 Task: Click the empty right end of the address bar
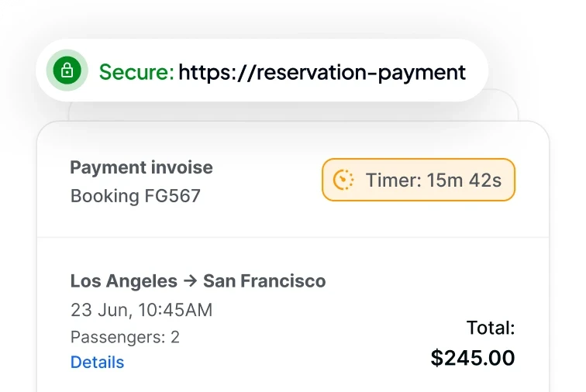(x=477, y=72)
